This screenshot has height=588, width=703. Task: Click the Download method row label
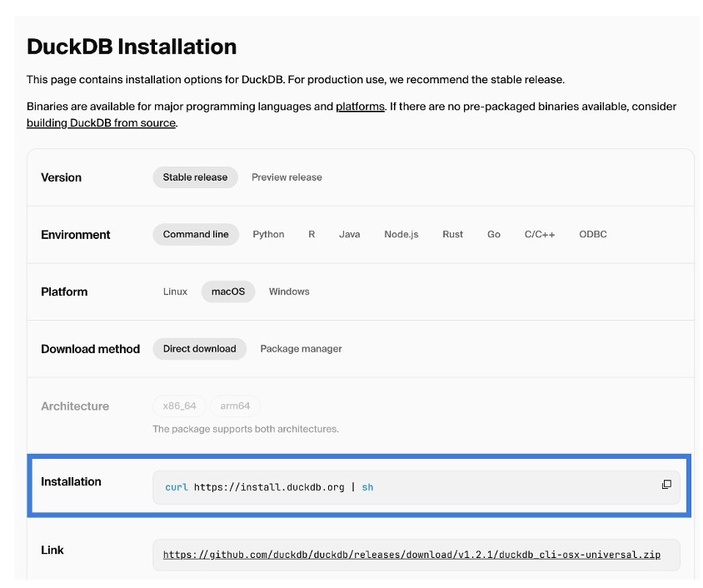tap(90, 349)
